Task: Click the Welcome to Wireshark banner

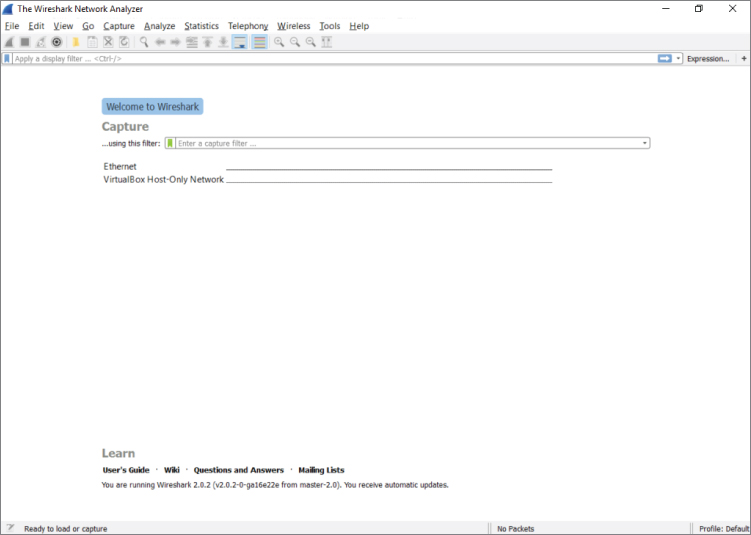Action: click(152, 106)
